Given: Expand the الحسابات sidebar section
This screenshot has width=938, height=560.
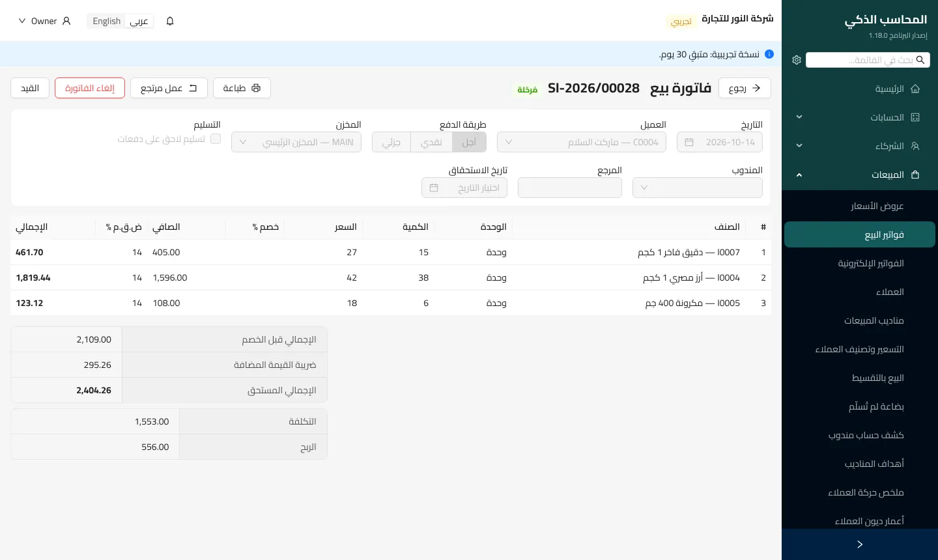Looking at the screenshot, I should [860, 117].
